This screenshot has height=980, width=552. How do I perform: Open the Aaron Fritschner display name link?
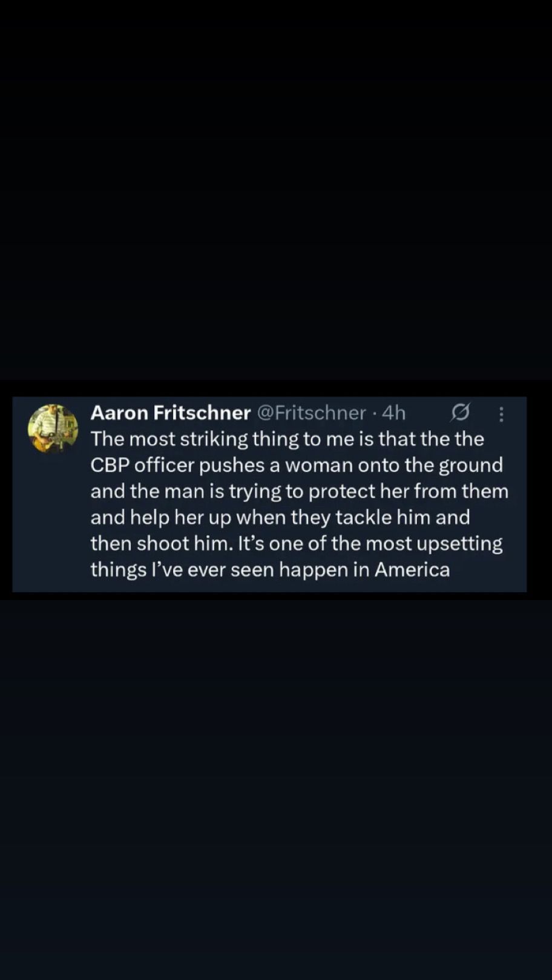170,413
